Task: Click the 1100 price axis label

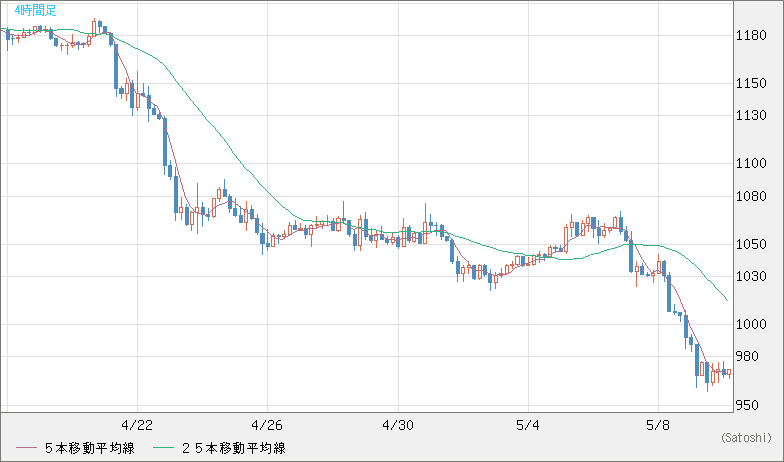Action: (751, 164)
